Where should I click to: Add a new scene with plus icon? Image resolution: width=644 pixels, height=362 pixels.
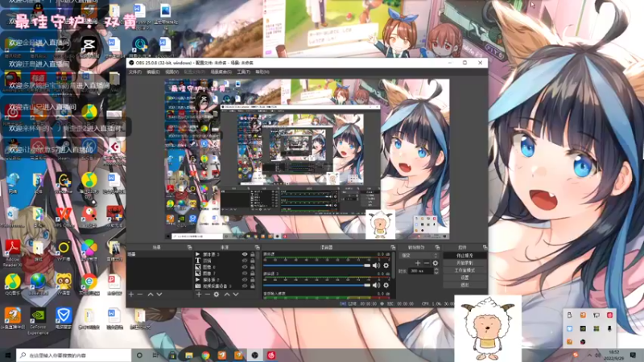click(131, 294)
